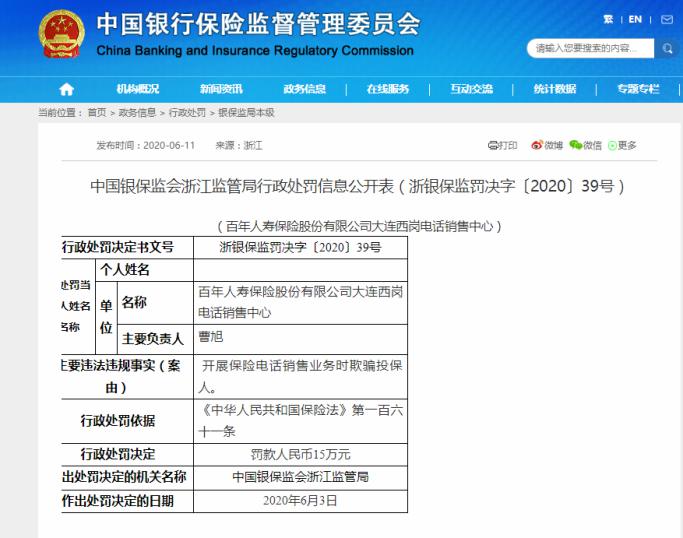Click the site title 中国银行保险监督管理委员会
Image resolution: width=683 pixels, height=538 pixels.
click(258, 24)
